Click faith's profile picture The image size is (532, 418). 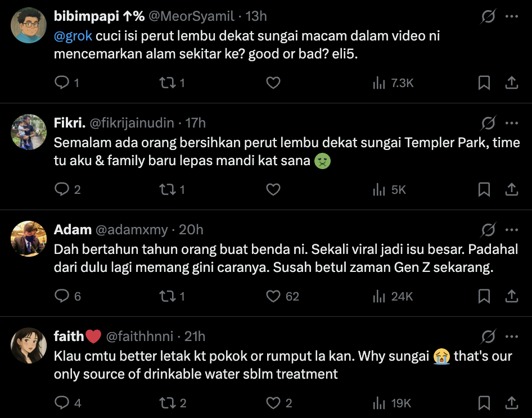(28, 346)
